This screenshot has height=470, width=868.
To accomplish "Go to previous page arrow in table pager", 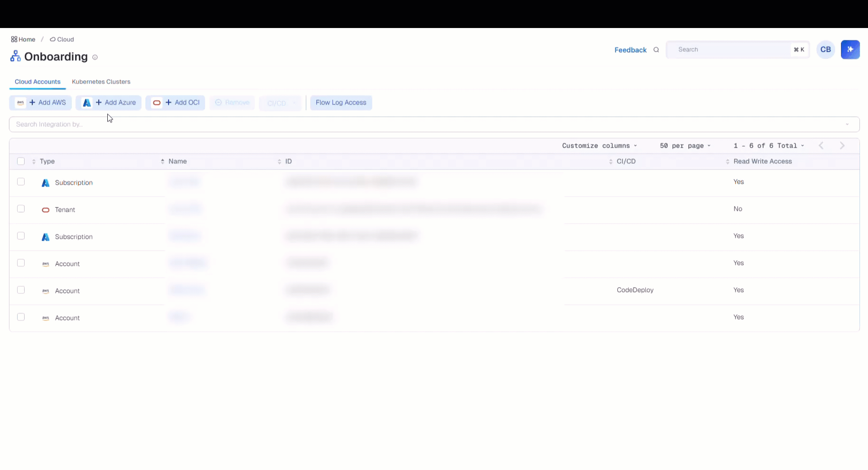I will click(821, 146).
